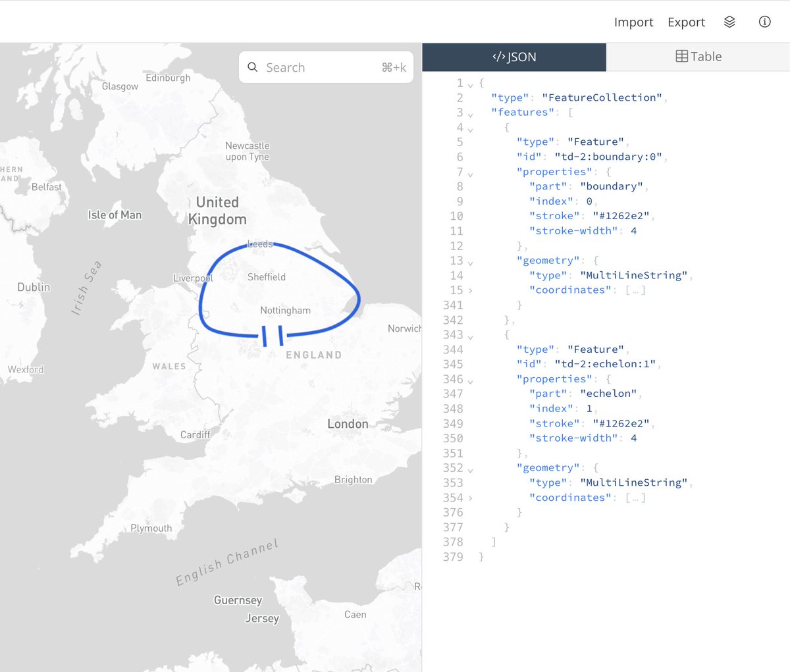
Task: Collapse the features array at line 3
Action: coord(470,115)
